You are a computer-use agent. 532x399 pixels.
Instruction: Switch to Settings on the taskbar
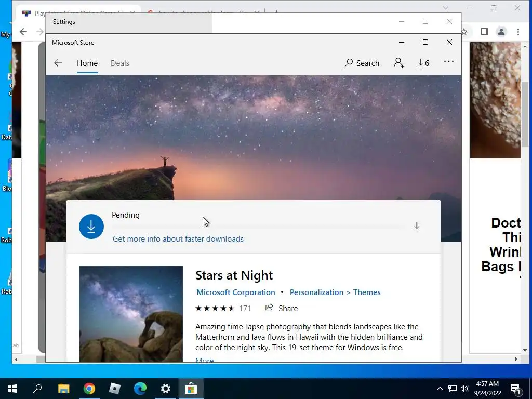[166, 389]
